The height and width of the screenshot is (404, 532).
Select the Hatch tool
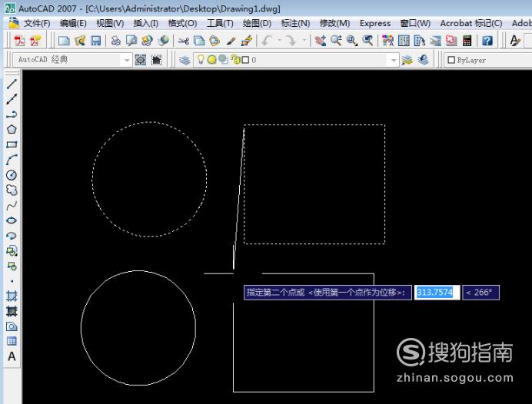point(12,296)
